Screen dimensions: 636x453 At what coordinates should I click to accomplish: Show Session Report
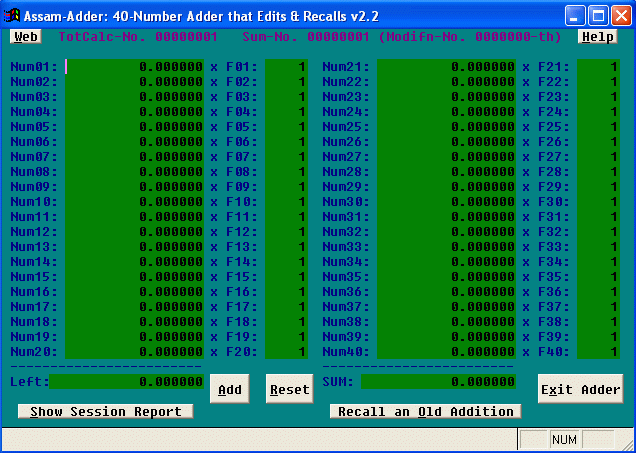[105, 411]
